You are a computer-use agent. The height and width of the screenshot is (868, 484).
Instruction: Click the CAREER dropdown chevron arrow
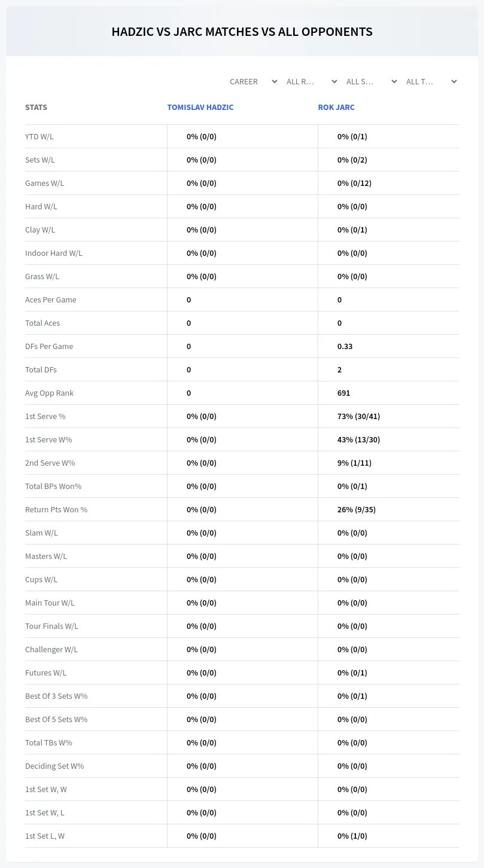274,82
